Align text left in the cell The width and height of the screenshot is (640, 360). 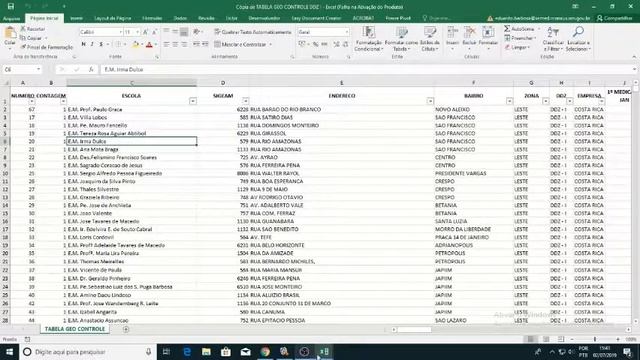click(x=166, y=44)
